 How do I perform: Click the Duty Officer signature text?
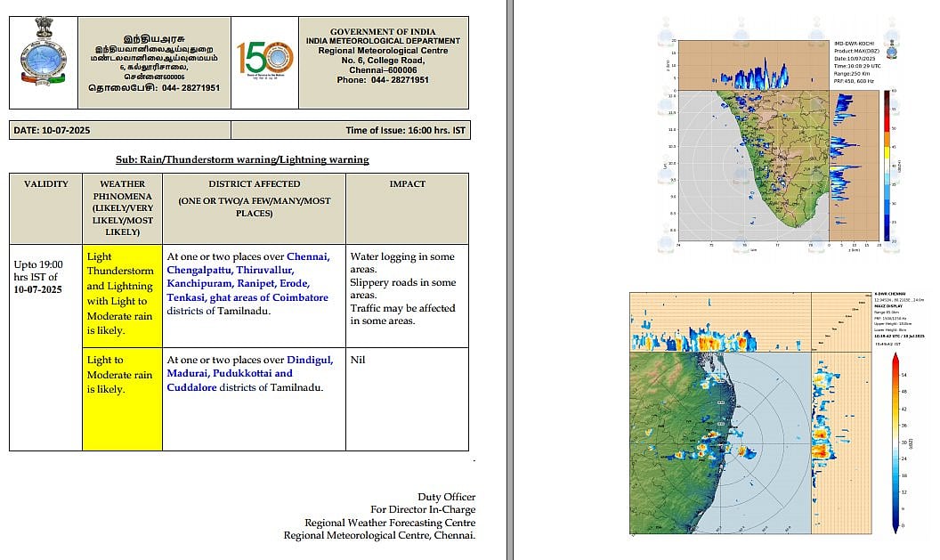(x=446, y=497)
